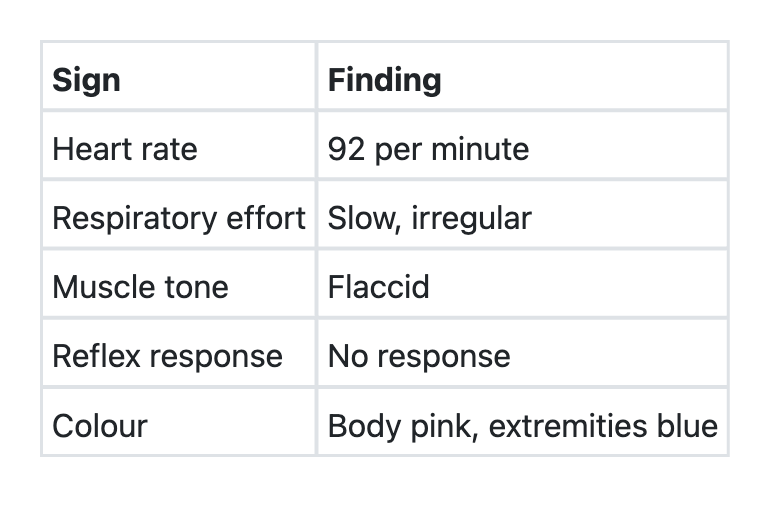Screen dimensions: 770x530
Task: Click the "Flaccid" finding
Action: (379, 288)
